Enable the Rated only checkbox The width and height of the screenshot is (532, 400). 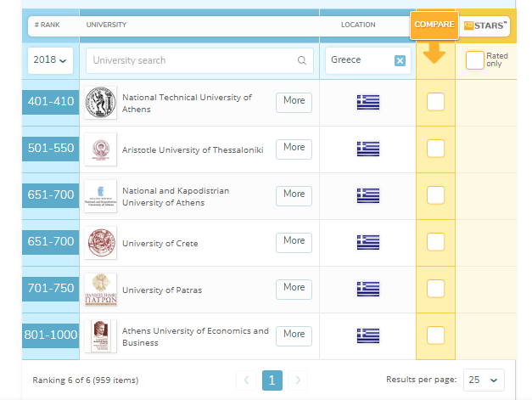[474, 60]
